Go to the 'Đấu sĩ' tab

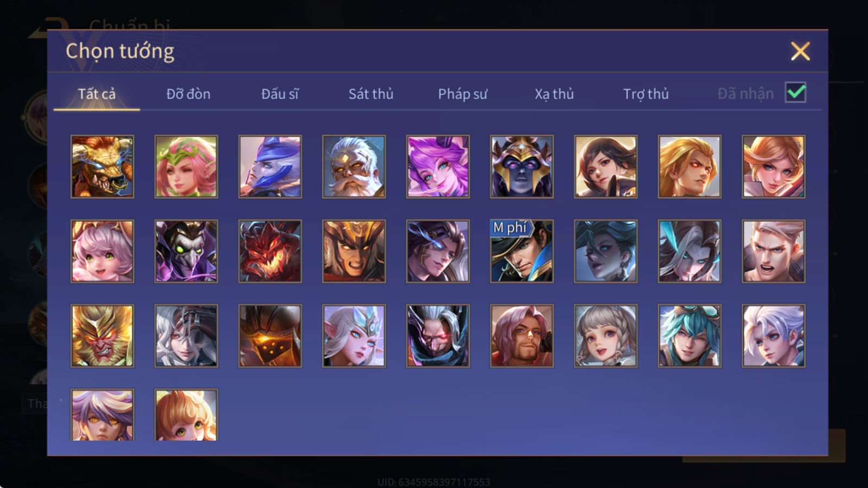pyautogui.click(x=280, y=94)
